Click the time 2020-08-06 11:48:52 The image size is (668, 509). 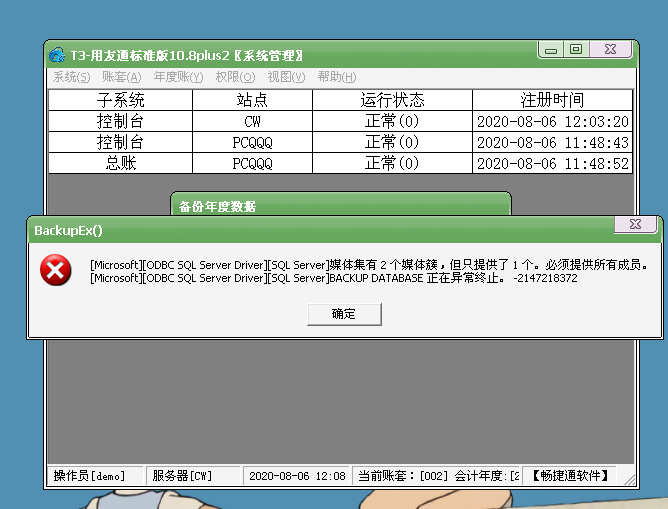tap(553, 164)
